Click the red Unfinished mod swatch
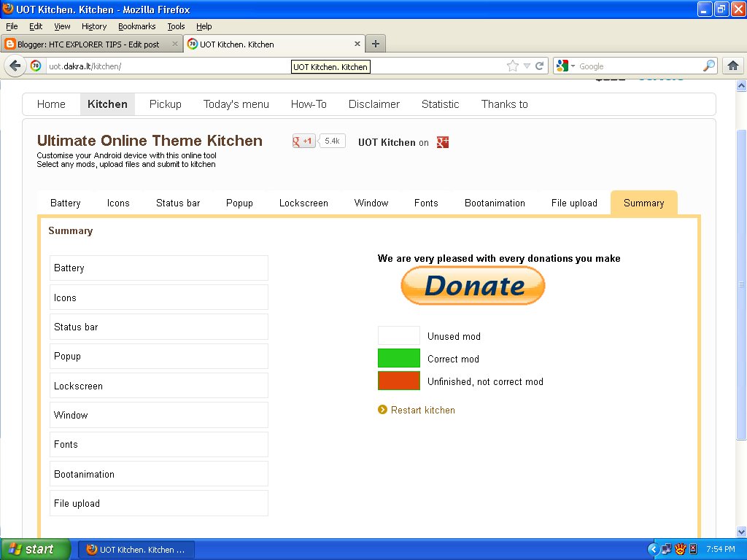The image size is (747, 560). pos(399,381)
